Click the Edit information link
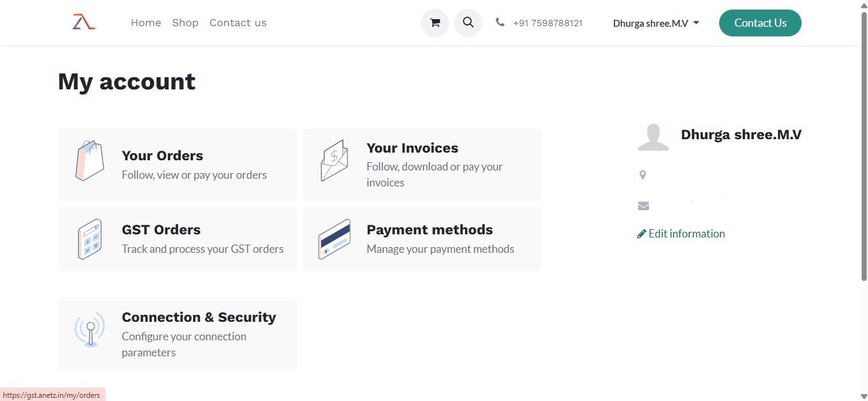This screenshot has width=868, height=401. (686, 234)
